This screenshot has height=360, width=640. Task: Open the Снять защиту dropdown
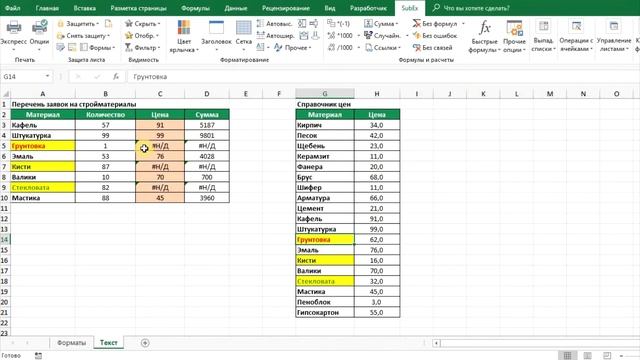pyautogui.click(x=84, y=36)
